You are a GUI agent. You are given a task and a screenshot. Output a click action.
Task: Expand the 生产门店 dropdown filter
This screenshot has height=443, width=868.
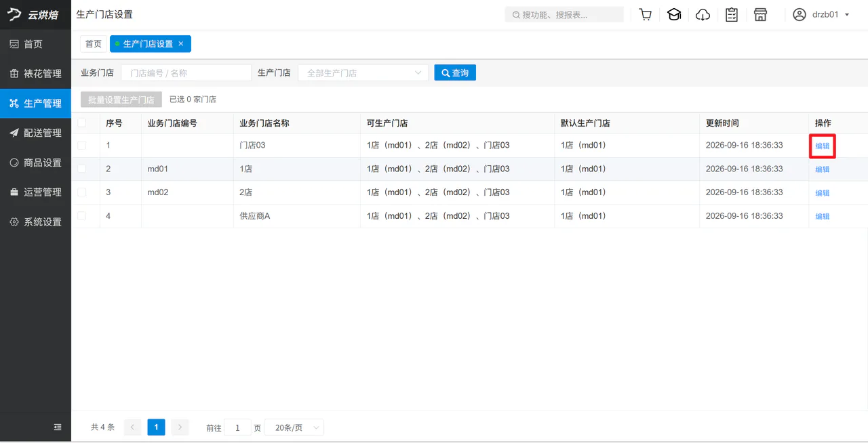point(363,72)
